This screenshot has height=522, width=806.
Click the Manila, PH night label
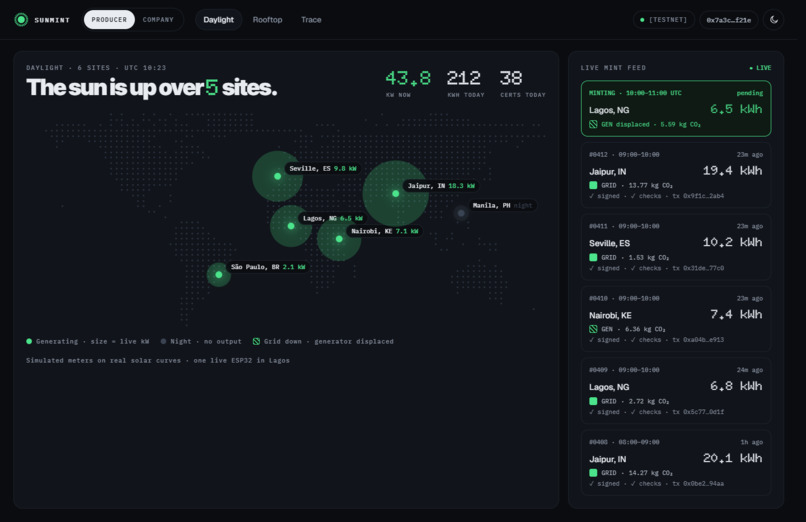coord(503,206)
